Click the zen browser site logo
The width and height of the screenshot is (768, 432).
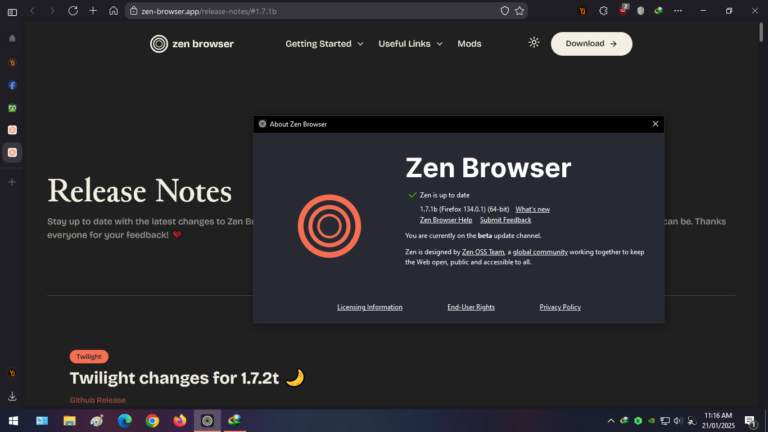click(192, 44)
